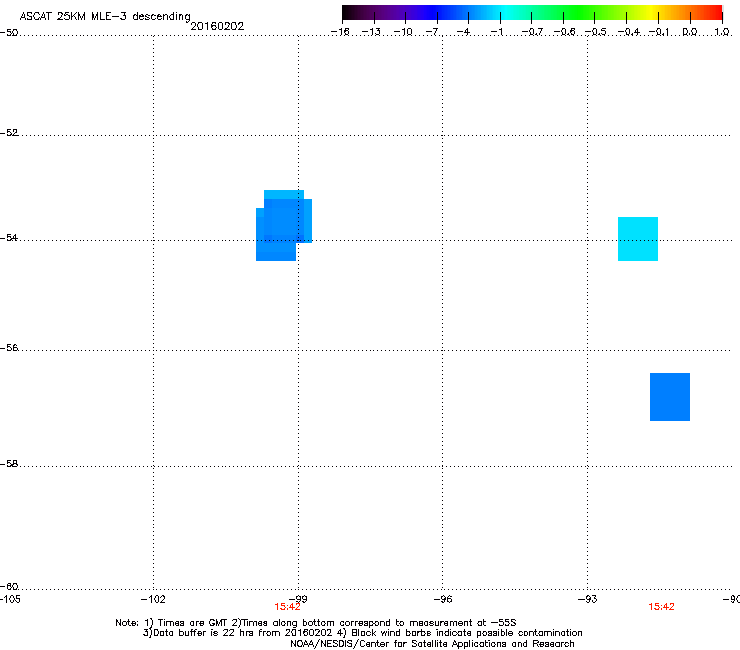The height and width of the screenshot is (650, 740).
Task: Click the colorbar label -4
Action: (x=464, y=32)
